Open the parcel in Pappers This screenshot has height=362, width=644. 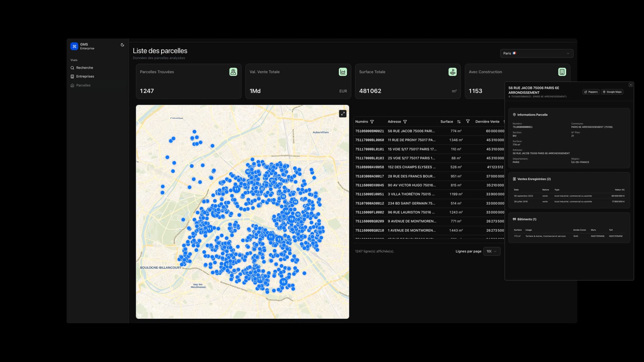coord(591,92)
